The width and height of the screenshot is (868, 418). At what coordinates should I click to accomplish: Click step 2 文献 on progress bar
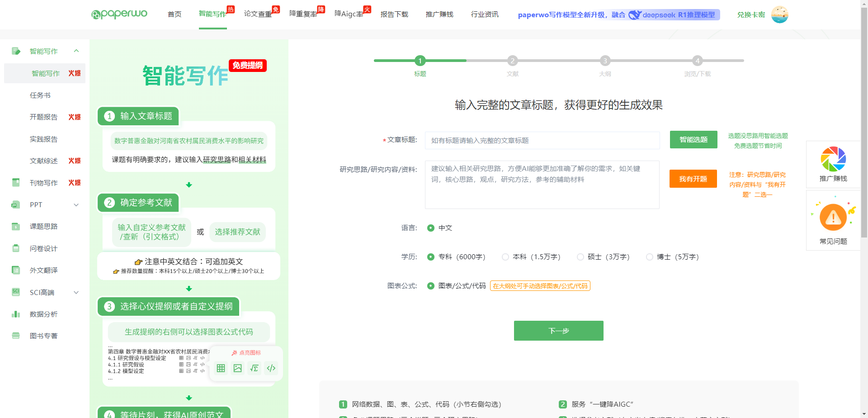click(512, 61)
